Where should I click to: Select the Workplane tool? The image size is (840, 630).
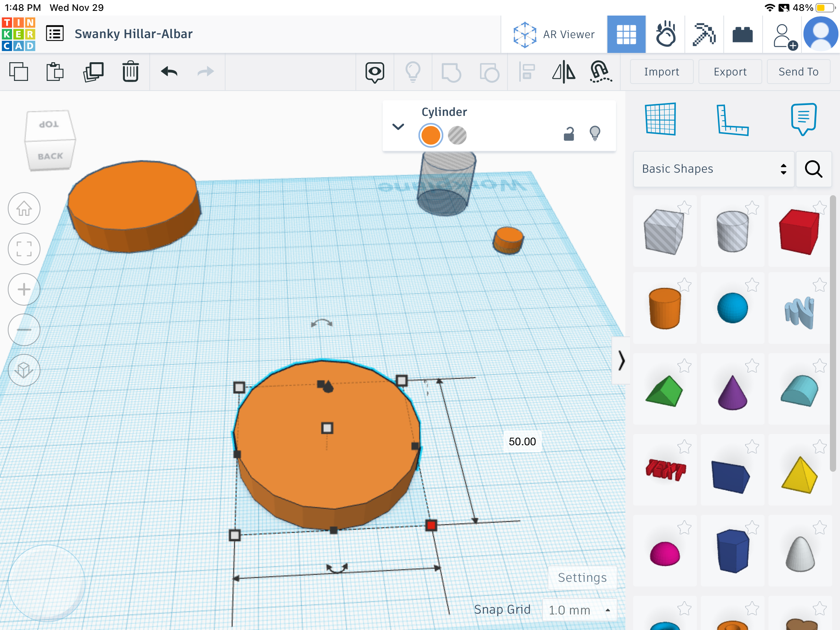[660, 119]
